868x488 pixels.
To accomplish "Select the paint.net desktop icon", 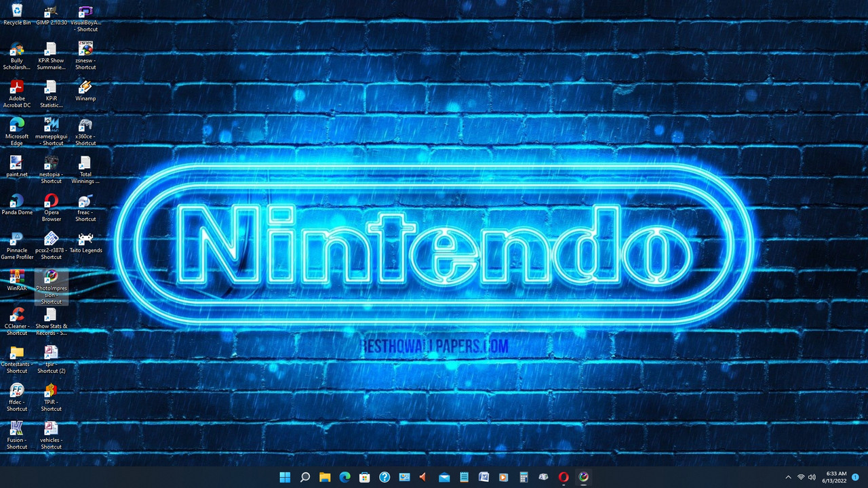I will coord(17,166).
